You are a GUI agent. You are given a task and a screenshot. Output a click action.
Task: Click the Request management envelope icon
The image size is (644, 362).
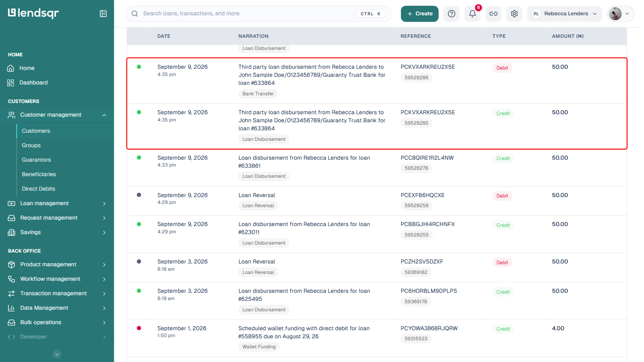11,218
